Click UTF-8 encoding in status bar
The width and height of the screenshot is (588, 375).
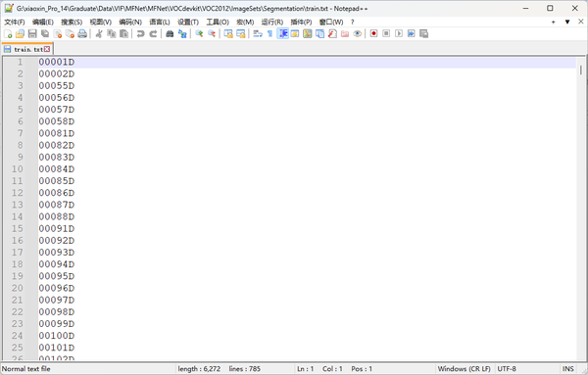click(x=507, y=369)
